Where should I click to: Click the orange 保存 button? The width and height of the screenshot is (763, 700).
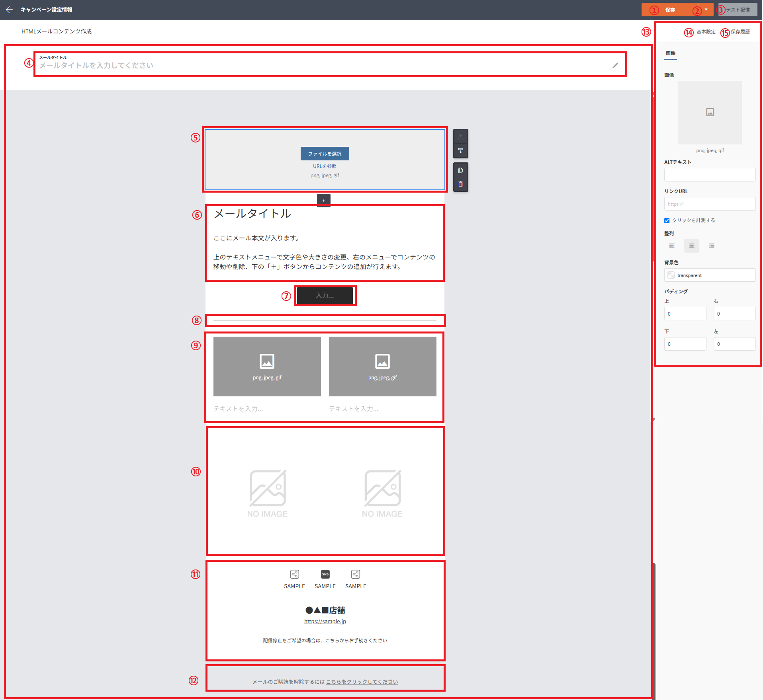[x=670, y=10]
